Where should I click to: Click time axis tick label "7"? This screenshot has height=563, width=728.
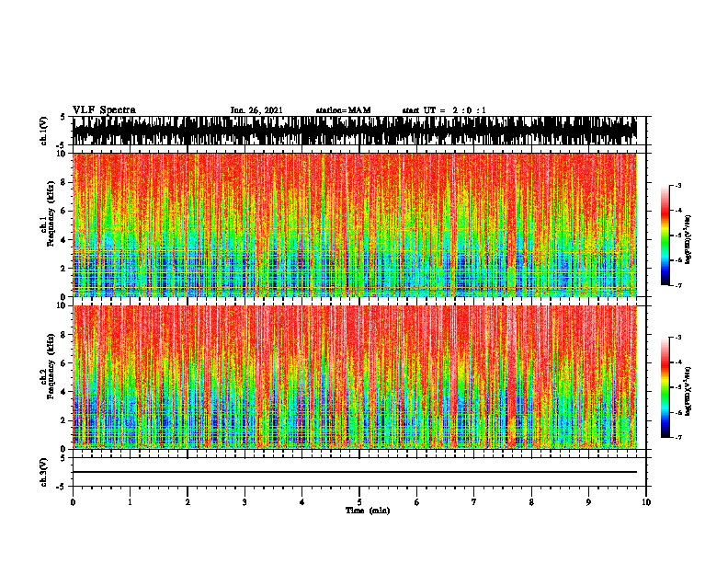click(474, 502)
